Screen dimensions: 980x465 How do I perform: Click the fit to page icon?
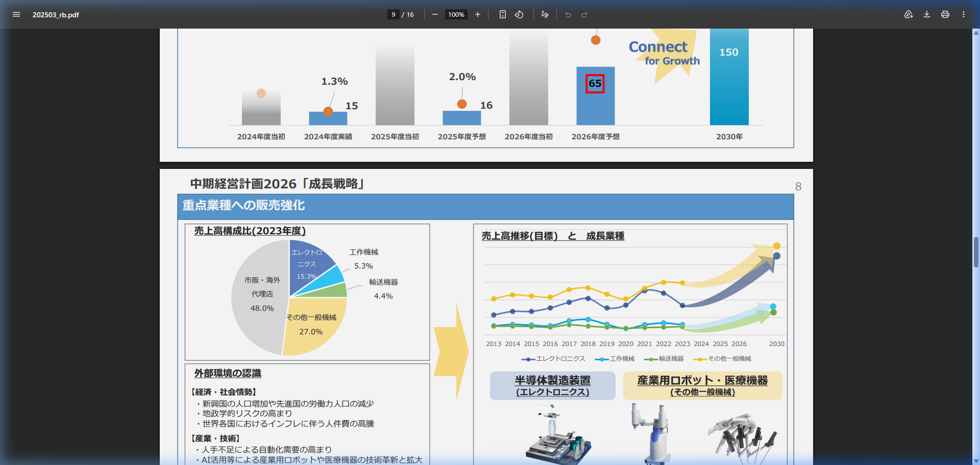[503, 14]
